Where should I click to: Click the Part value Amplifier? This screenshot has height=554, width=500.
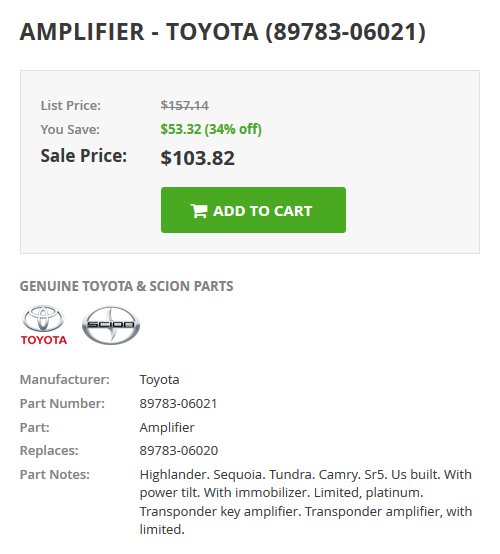click(x=167, y=428)
